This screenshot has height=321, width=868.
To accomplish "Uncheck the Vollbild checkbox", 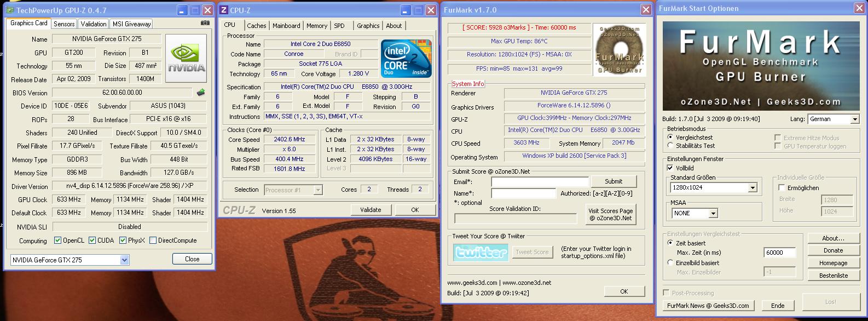I will click(x=670, y=168).
